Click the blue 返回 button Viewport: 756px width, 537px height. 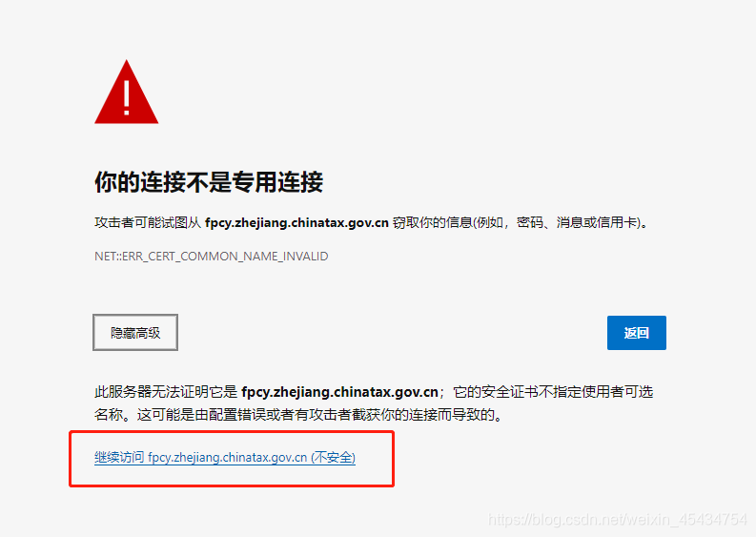click(x=637, y=333)
